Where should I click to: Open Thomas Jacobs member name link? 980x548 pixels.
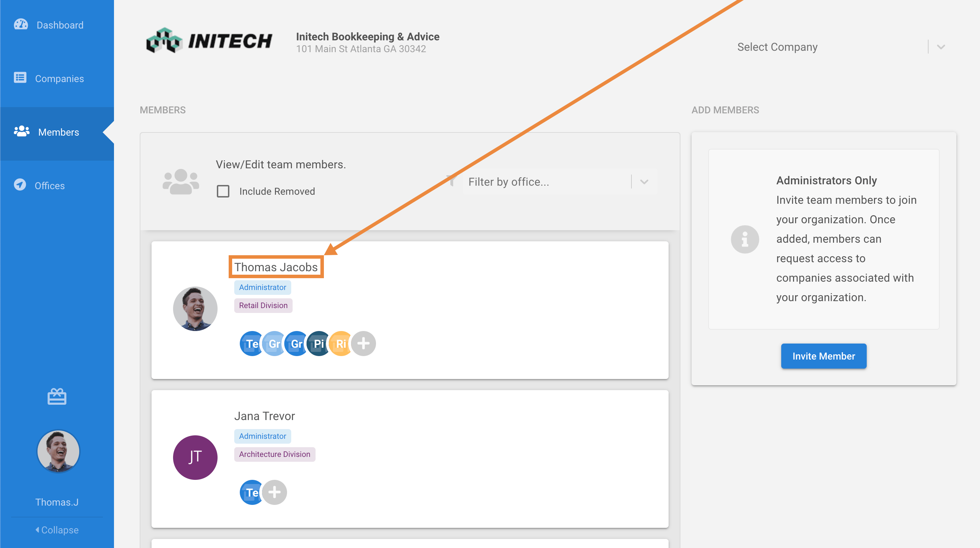click(276, 267)
